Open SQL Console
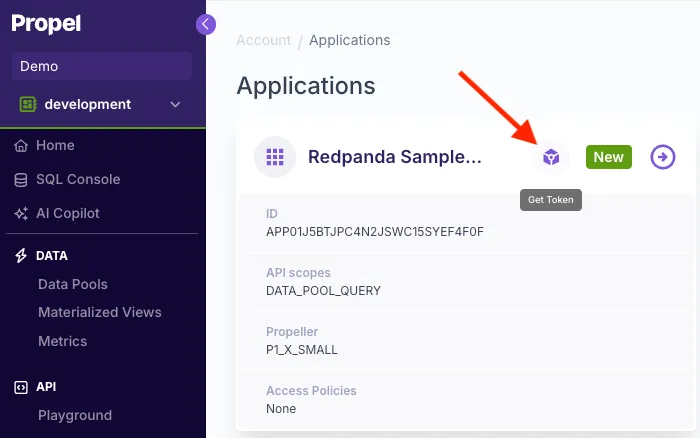The height and width of the screenshot is (438, 700). pyautogui.click(x=78, y=179)
